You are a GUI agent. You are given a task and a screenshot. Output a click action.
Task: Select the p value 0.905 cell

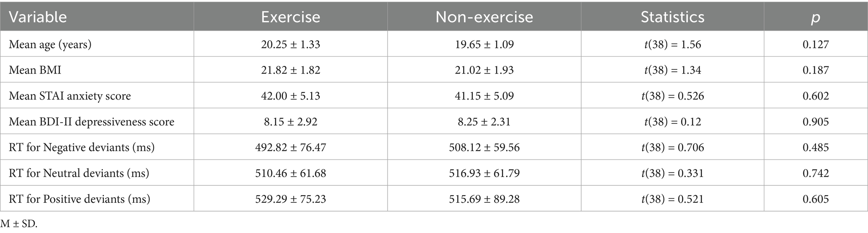tap(816, 122)
